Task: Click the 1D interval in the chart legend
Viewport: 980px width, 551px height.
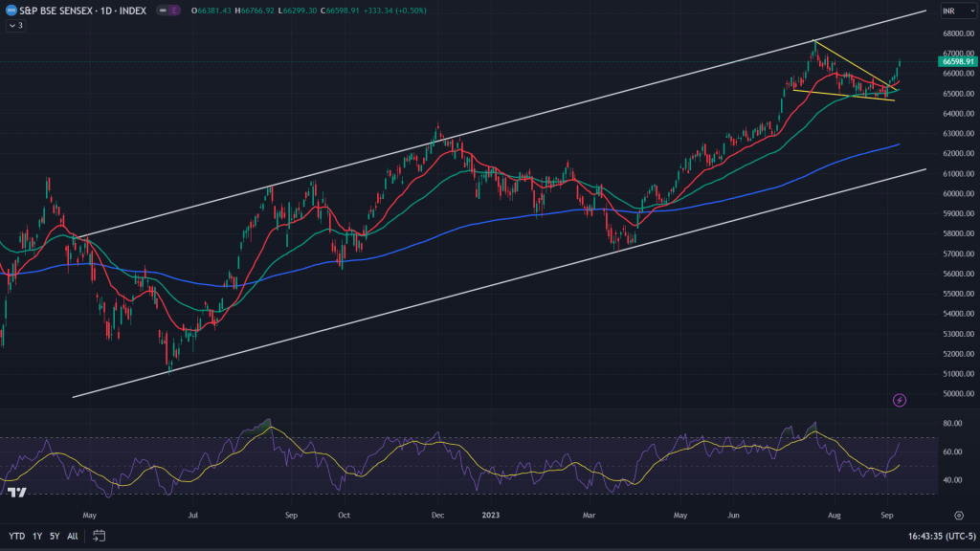Action: point(105,10)
